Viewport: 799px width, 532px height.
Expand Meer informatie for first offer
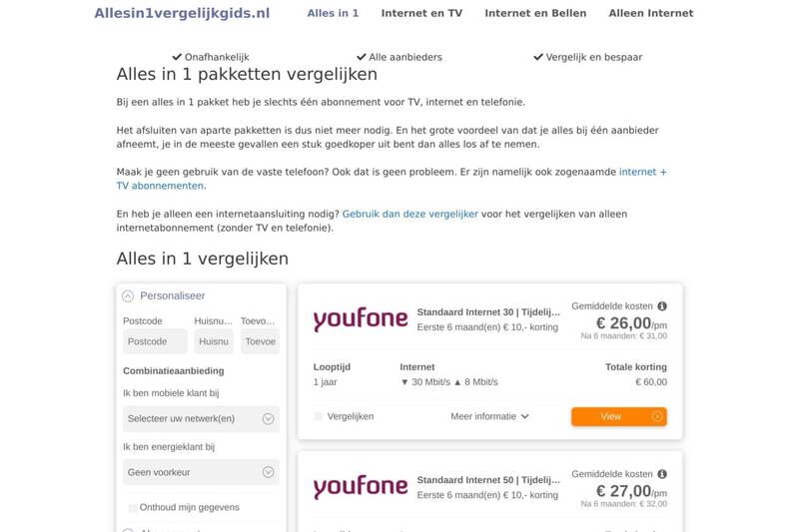click(489, 416)
